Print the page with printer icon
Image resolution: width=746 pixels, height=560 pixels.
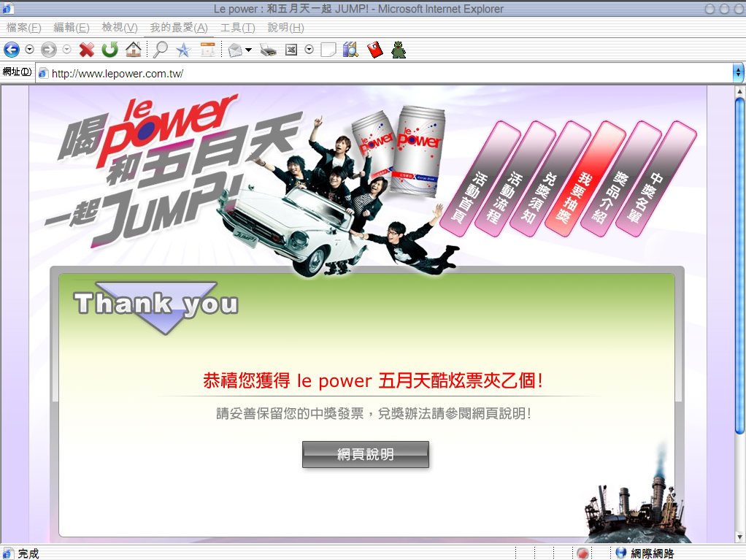click(269, 50)
